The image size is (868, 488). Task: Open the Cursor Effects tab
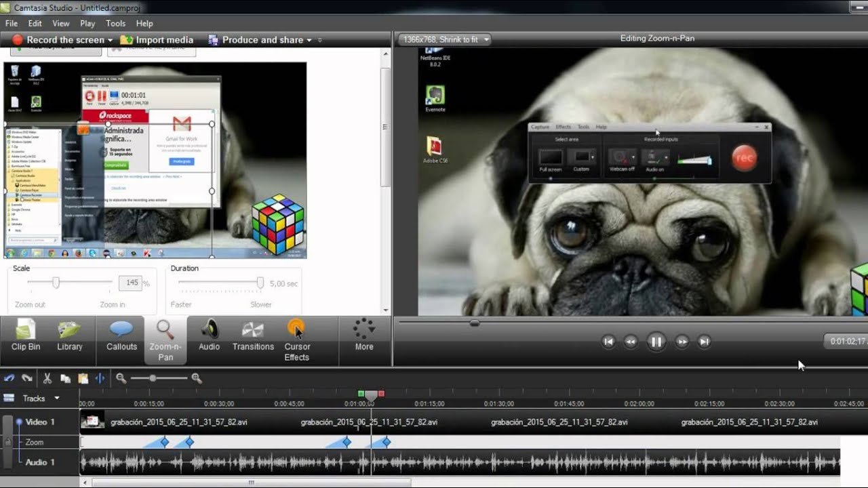[x=297, y=340]
